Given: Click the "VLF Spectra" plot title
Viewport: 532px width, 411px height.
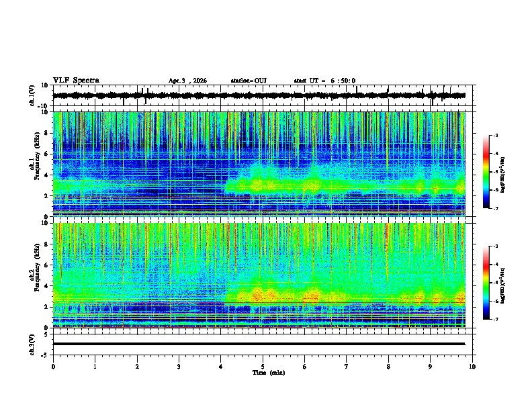Looking at the screenshot, I should (76, 81).
